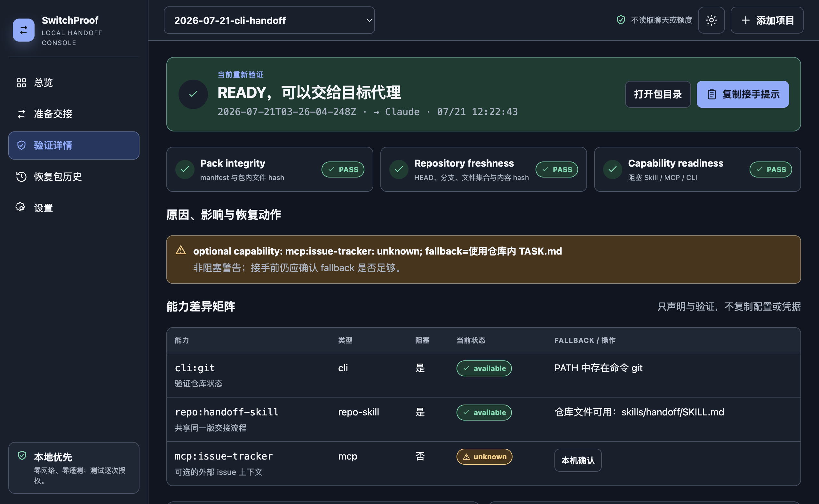Viewport: 819px width, 504px height.
Task: Click the warning triangle in optional capability alert
Action: point(181,250)
